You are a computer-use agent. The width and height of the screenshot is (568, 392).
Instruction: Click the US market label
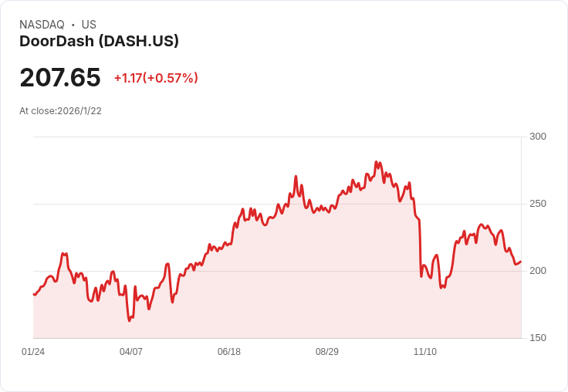(x=89, y=25)
